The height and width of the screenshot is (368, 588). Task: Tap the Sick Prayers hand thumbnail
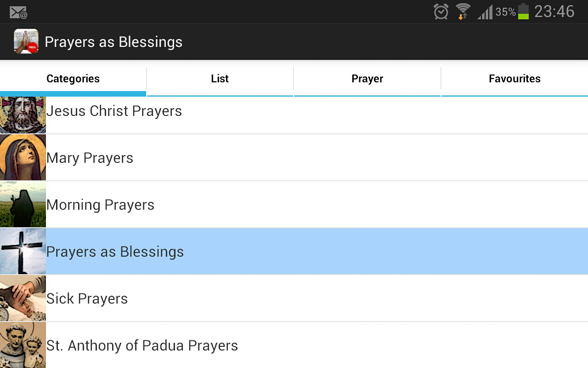[23, 298]
